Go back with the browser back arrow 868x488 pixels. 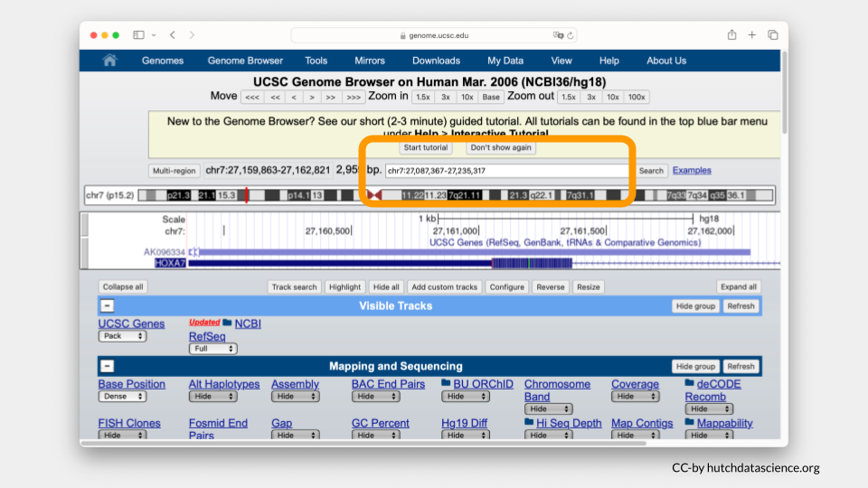click(x=173, y=35)
